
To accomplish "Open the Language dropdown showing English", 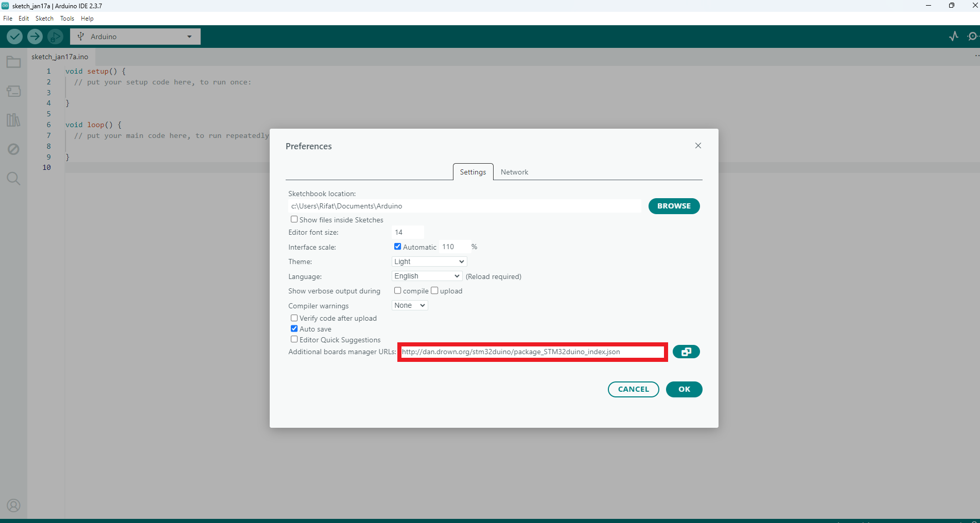I will coord(427,276).
